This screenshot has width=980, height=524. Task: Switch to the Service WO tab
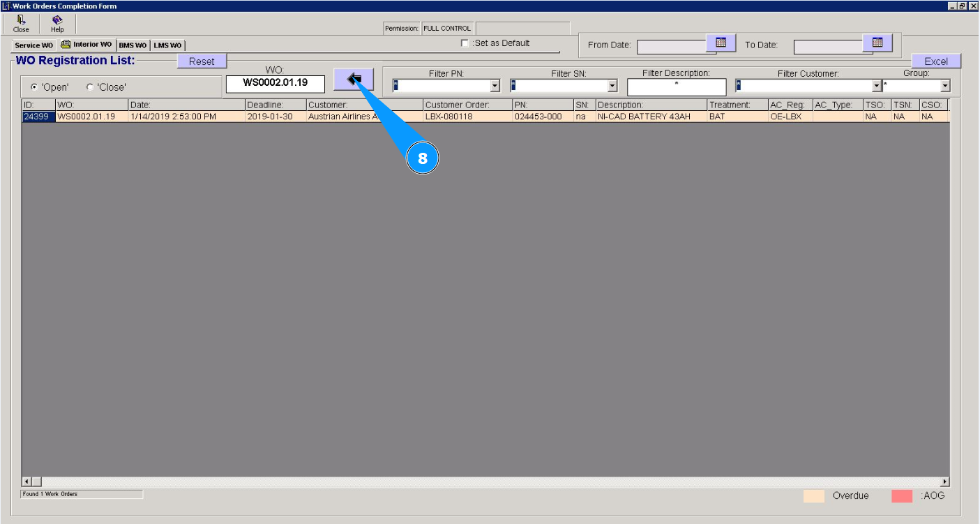[x=33, y=45]
